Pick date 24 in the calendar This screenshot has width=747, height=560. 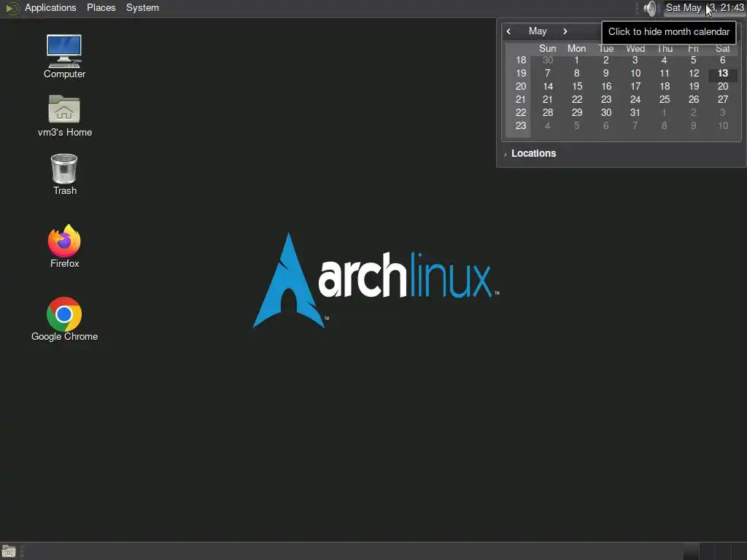(x=635, y=99)
